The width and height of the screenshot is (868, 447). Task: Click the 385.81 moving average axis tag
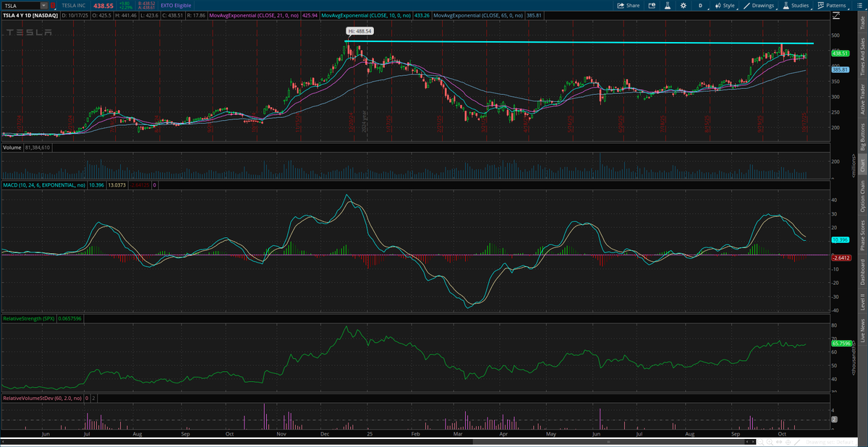point(840,69)
